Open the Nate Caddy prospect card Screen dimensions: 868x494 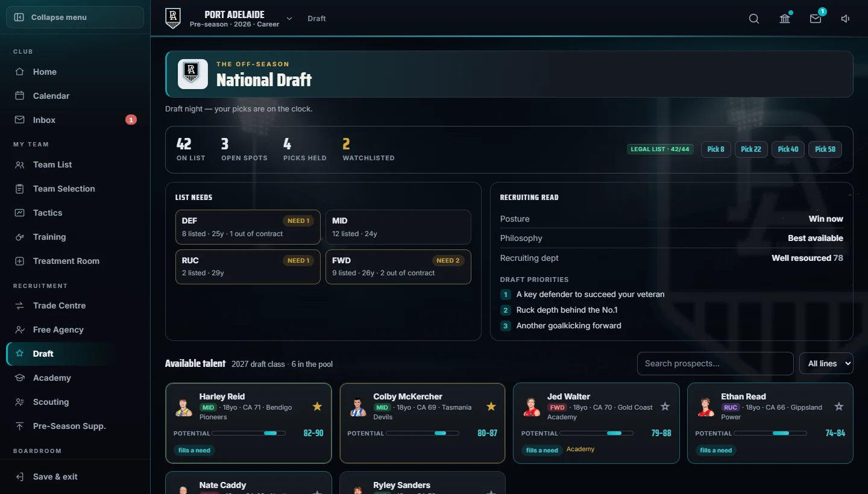click(x=248, y=483)
